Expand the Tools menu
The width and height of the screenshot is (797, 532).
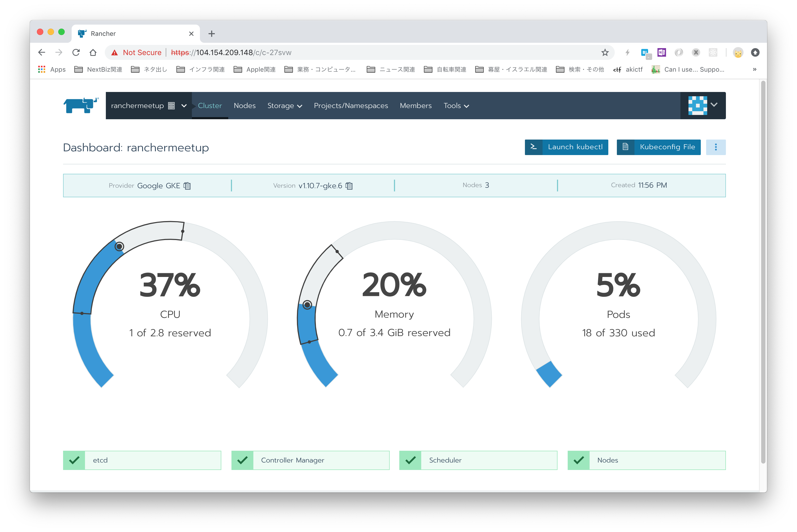click(x=456, y=106)
